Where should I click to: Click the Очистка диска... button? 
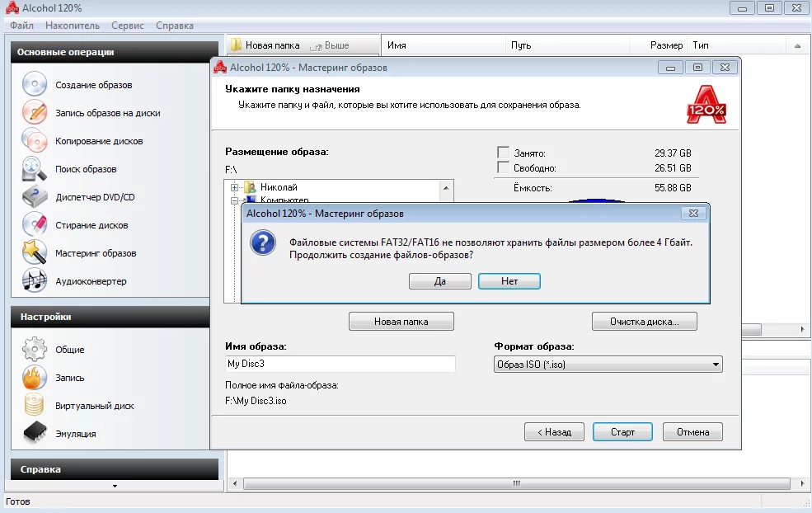(644, 322)
